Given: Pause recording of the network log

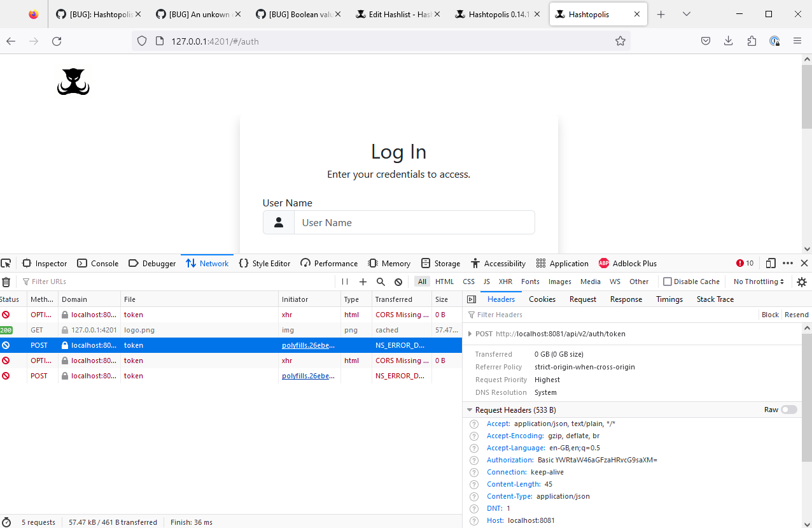Looking at the screenshot, I should pos(344,282).
